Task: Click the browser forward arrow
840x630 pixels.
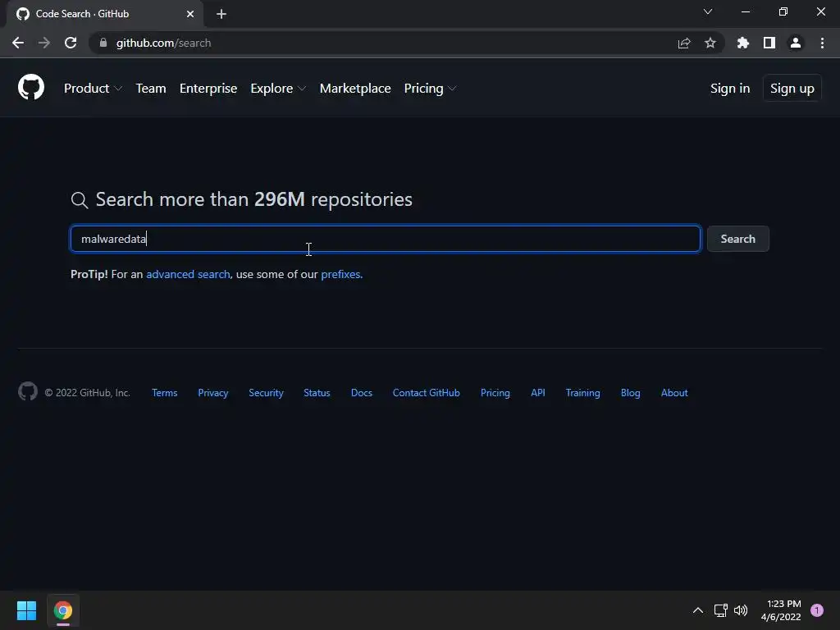Action: (44, 43)
